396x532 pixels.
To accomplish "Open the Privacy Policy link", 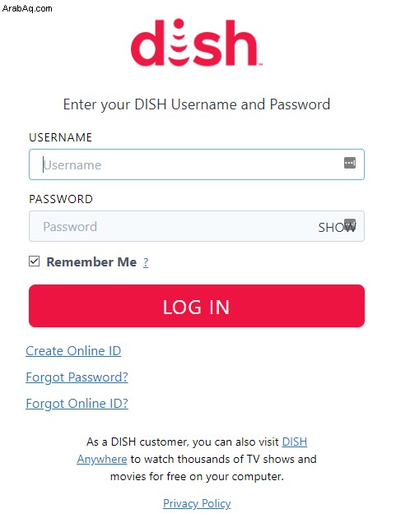I will pyautogui.click(x=197, y=503).
